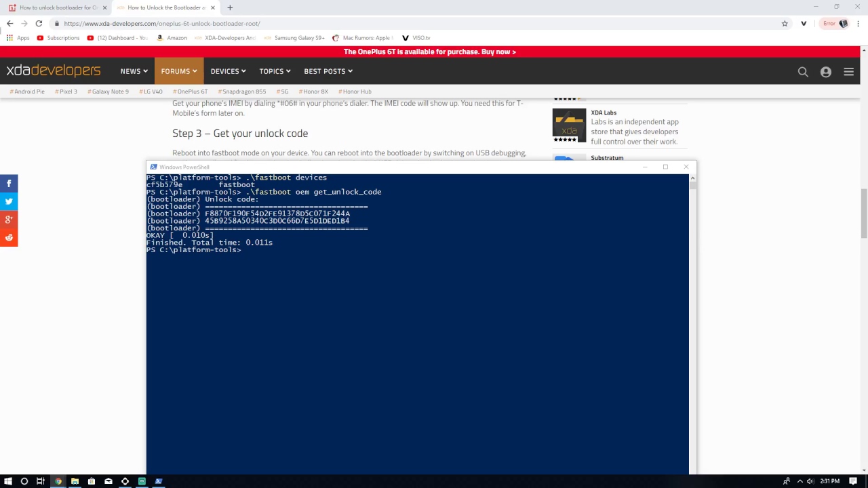Go back with the browser back arrow

click(9, 23)
